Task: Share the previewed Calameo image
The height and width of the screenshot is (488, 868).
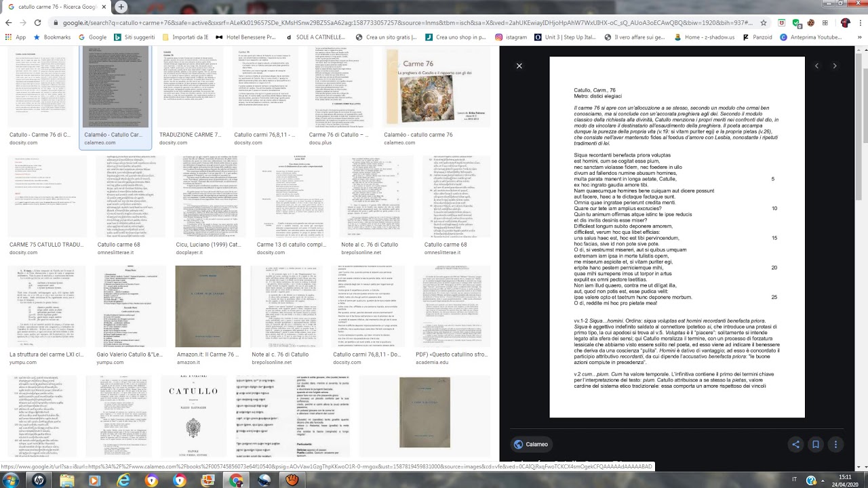Action: pos(796,445)
